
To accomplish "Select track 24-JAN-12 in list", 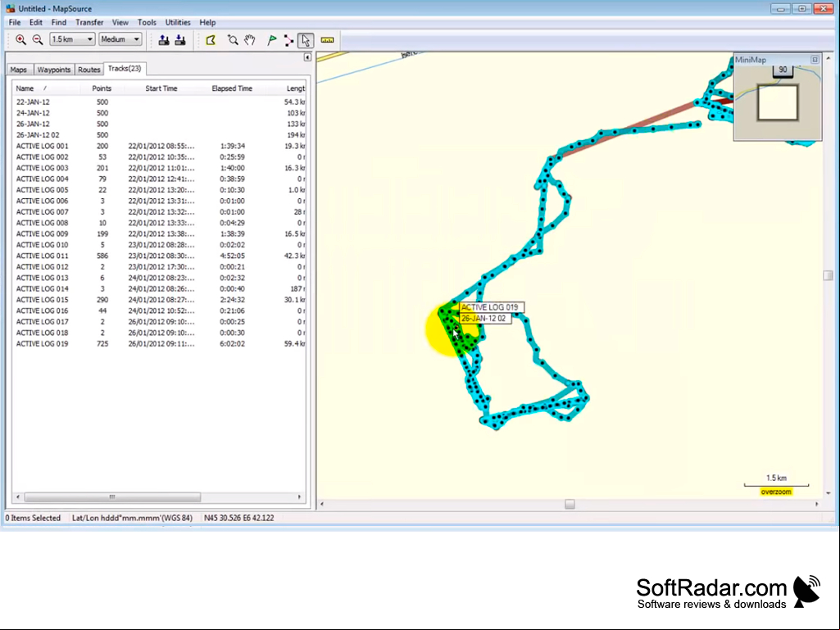I will click(159, 113).
